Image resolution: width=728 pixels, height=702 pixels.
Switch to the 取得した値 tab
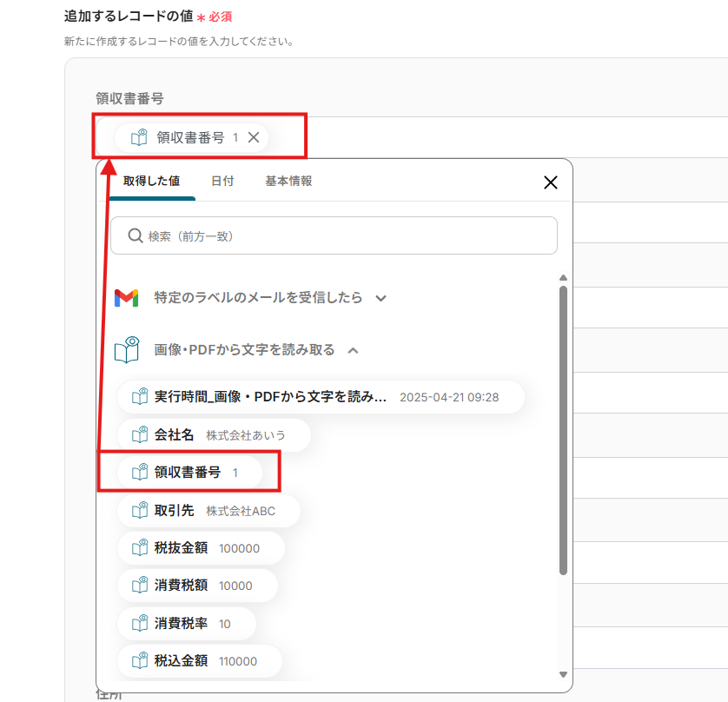151,181
